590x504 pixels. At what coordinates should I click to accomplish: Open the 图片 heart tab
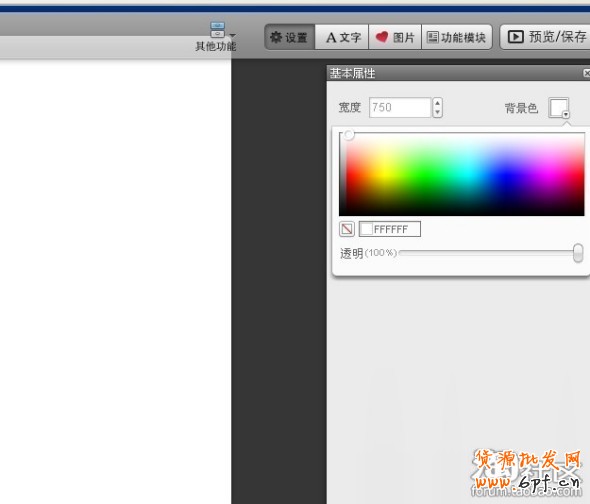click(395, 37)
